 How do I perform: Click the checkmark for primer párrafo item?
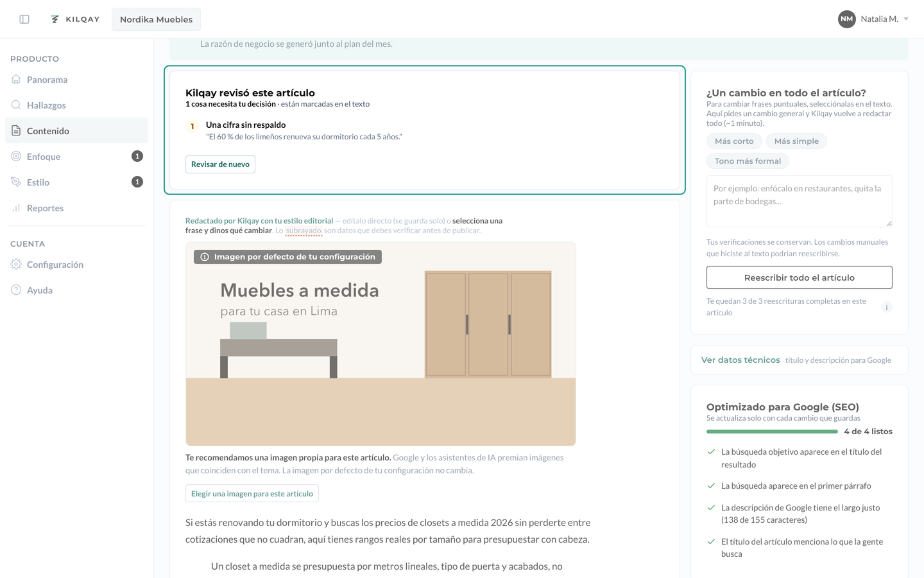711,486
